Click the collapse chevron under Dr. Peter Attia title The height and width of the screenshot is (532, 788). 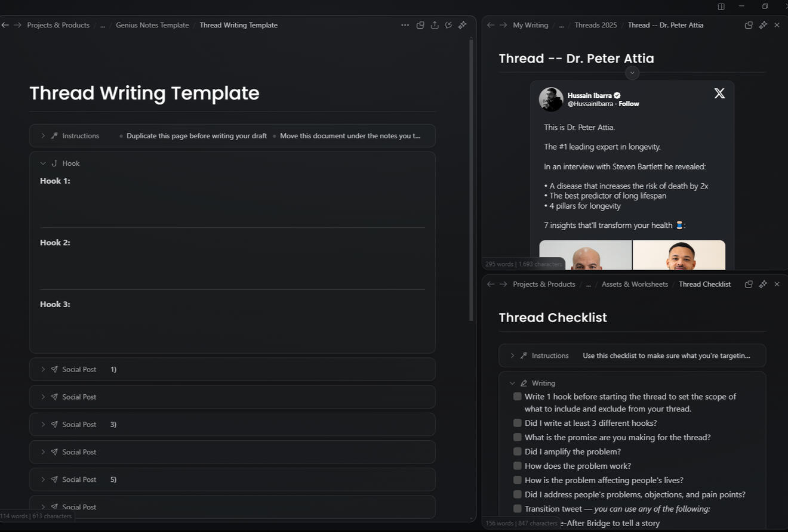[632, 73]
